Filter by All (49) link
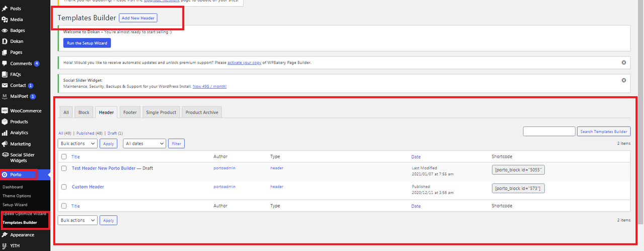 click(x=64, y=133)
